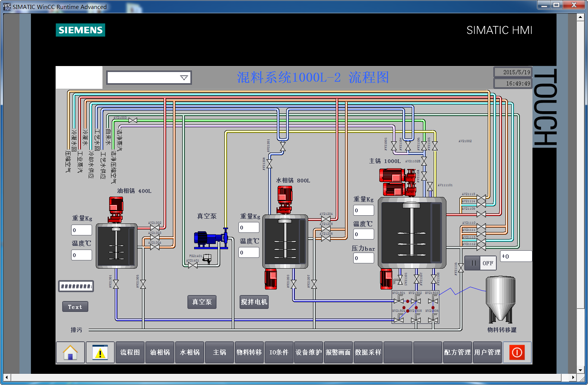588x385 pixels.
Task: Click valve AV21003 on green pipe
Action: (x=133, y=120)
